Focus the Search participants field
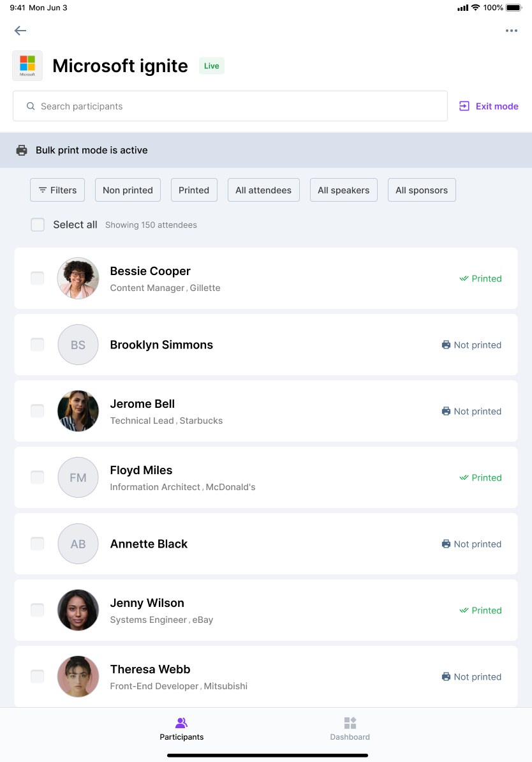The width and height of the screenshot is (532, 762). 230,106
